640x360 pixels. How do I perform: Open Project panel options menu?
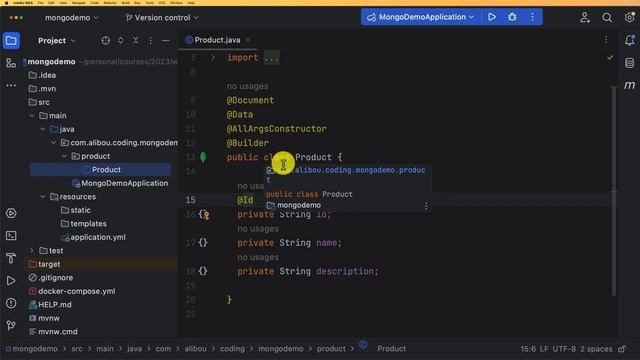click(x=151, y=40)
